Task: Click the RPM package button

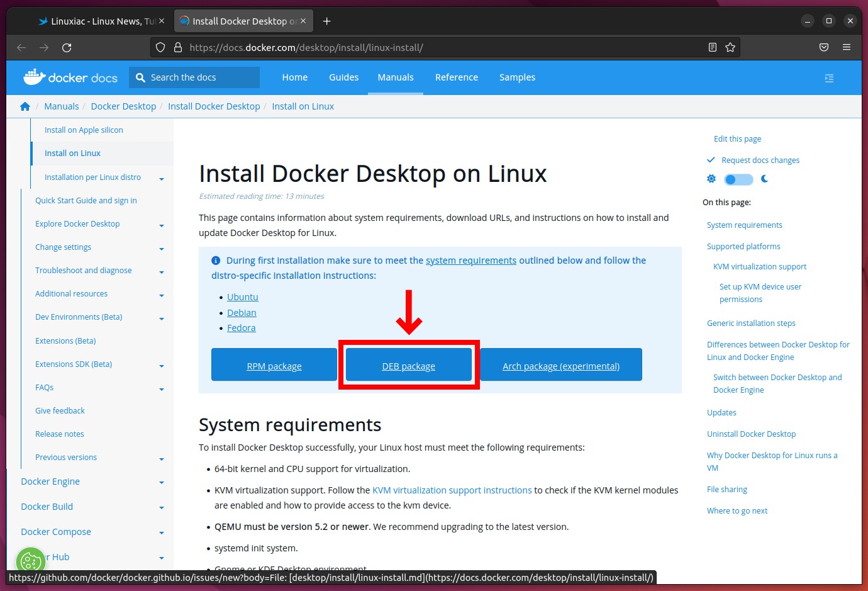Action: pos(274,365)
